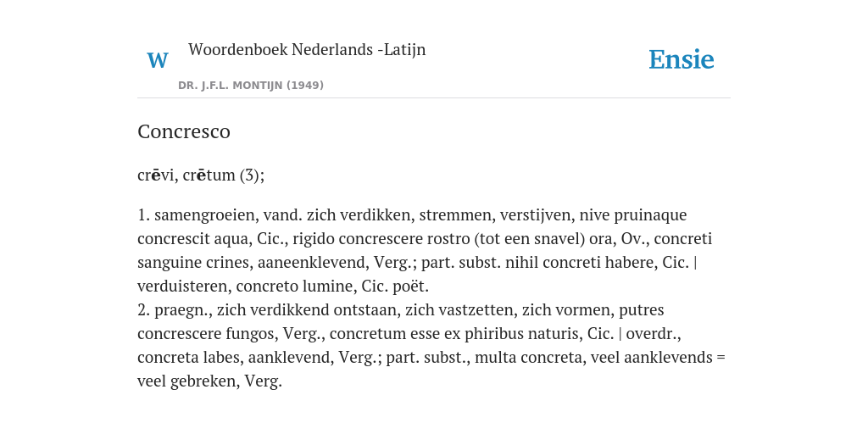Click the closing text veel gebreken, Verg.
The width and height of the screenshot is (868, 434).
210,381
